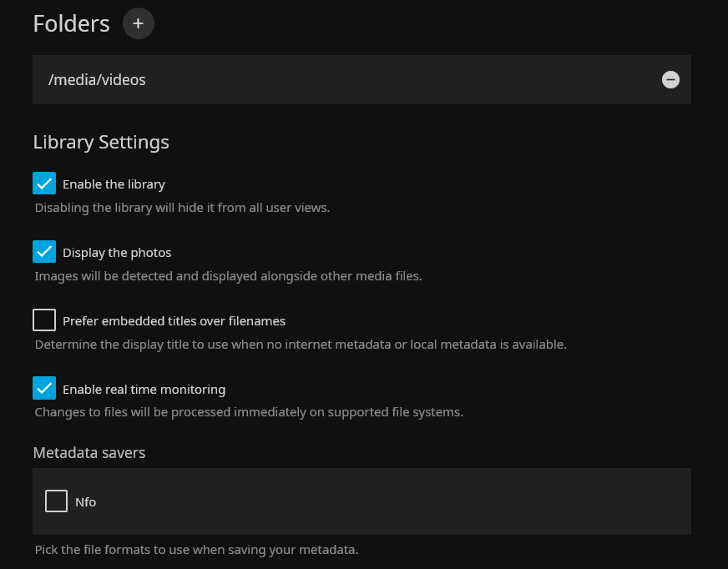Click the Library Settings heading

tap(101, 142)
